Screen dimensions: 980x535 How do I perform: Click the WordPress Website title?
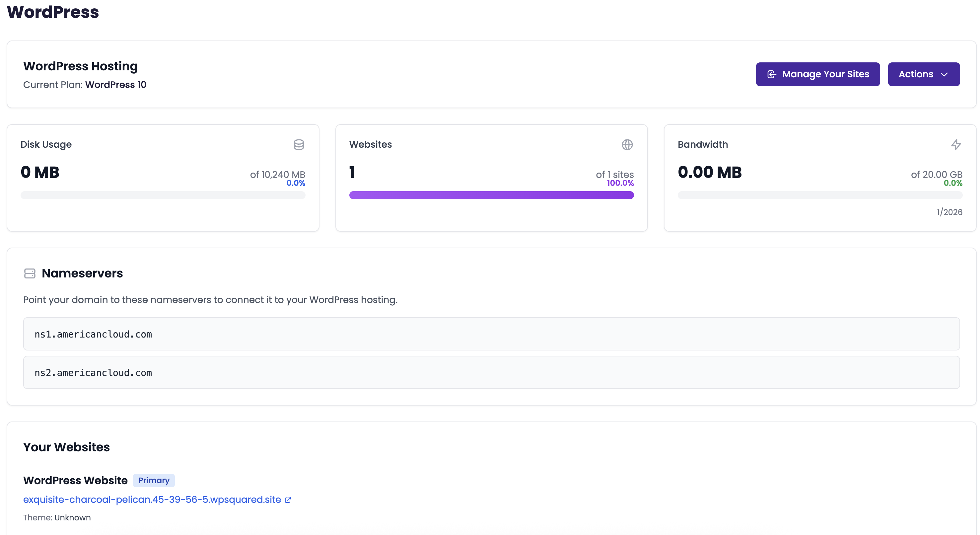75,480
